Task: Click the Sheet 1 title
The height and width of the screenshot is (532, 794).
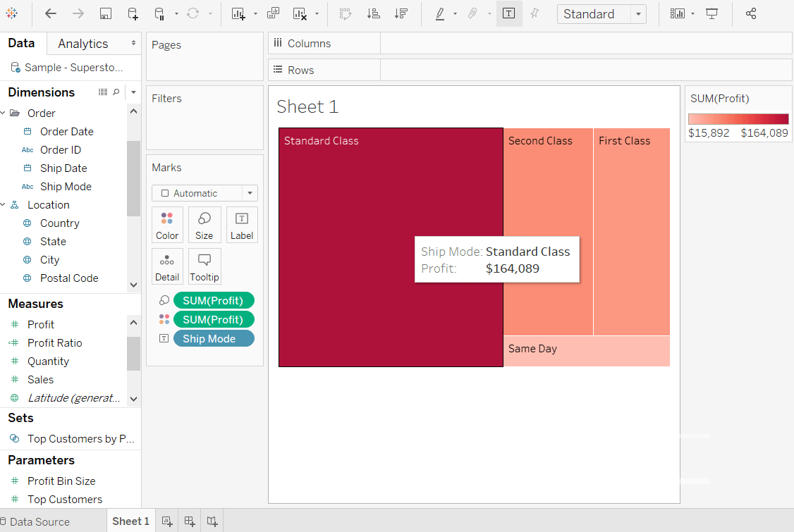Action: (307, 107)
